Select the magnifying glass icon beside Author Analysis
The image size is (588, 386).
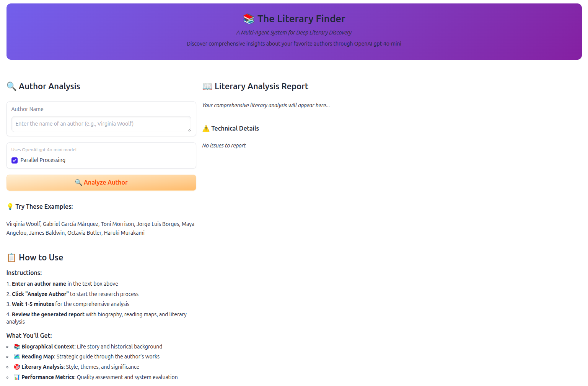click(11, 87)
